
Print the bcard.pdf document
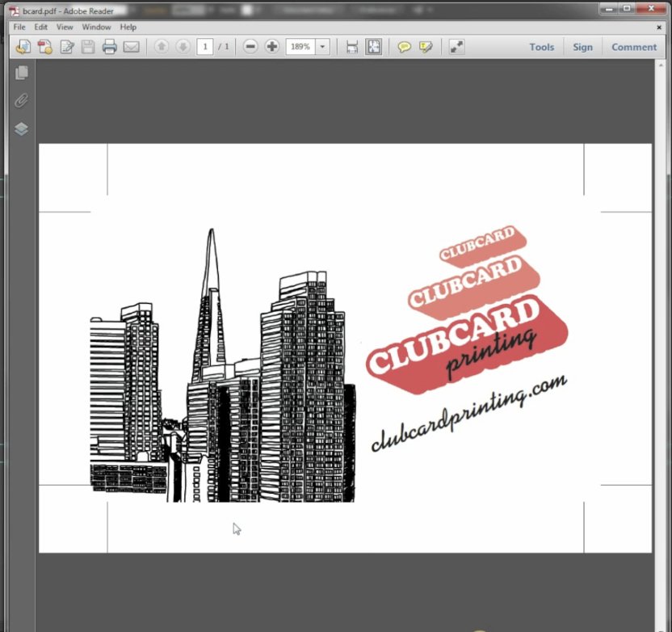[x=109, y=46]
